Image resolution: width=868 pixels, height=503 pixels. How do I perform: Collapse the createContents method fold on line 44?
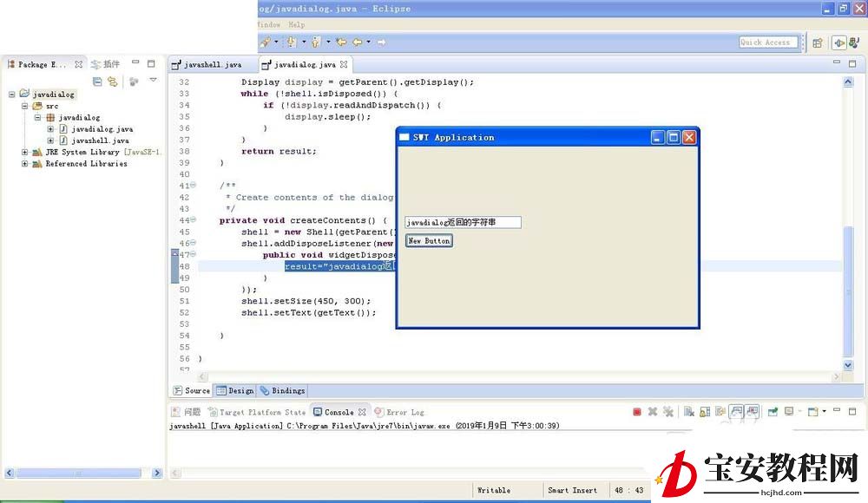click(x=194, y=219)
